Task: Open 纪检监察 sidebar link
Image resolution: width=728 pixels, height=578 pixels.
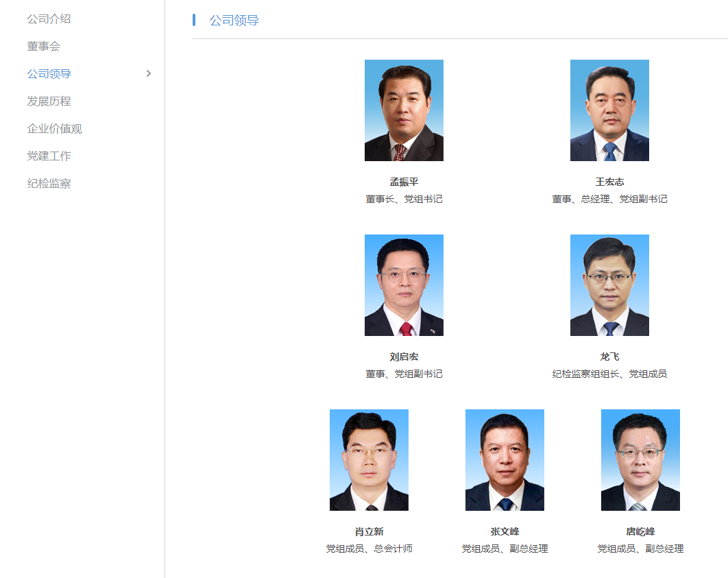Action: coord(49,183)
